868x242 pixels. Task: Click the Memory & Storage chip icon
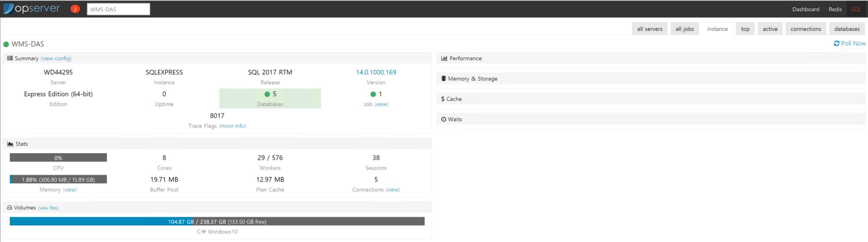pyautogui.click(x=443, y=78)
